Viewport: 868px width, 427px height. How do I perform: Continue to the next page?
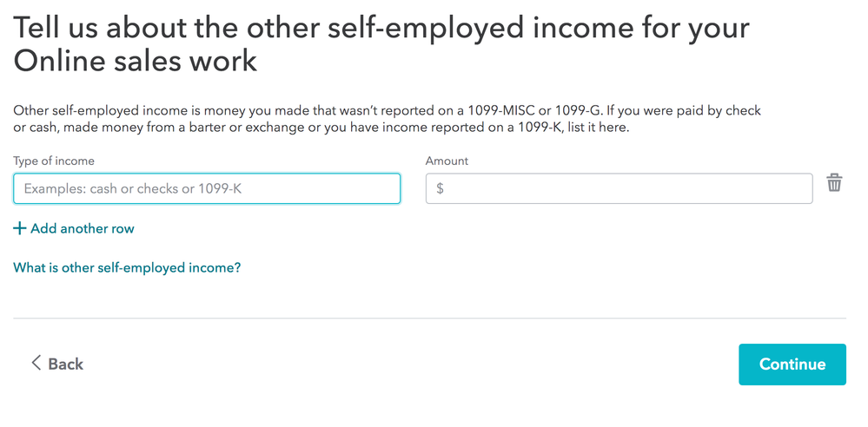point(792,364)
